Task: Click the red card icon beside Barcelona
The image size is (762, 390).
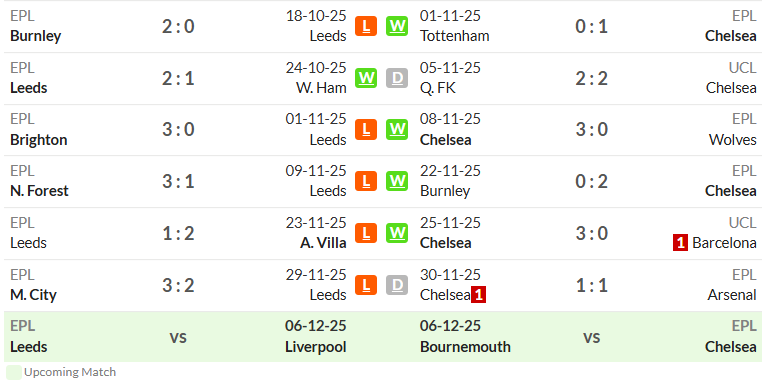Action: [680, 243]
